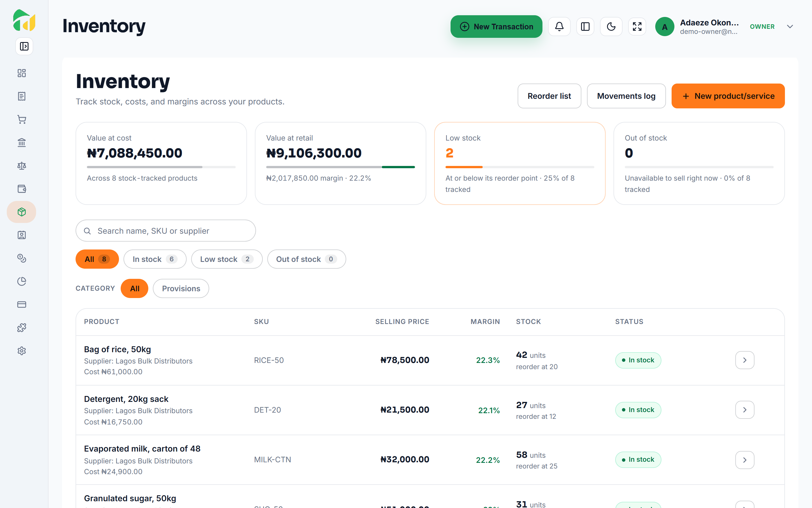Open Bag of rice row chevron
The width and height of the screenshot is (812, 508).
tap(745, 360)
